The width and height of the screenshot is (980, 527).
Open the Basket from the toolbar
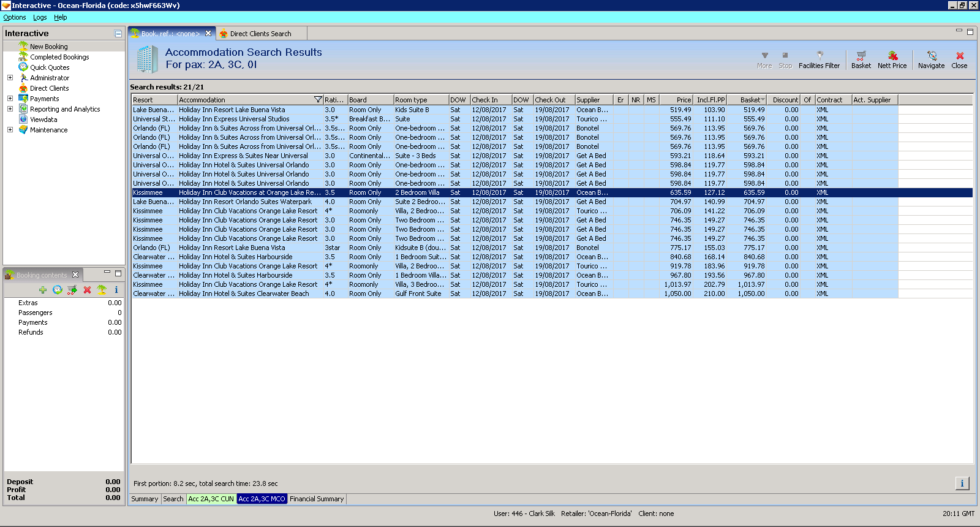[861, 59]
